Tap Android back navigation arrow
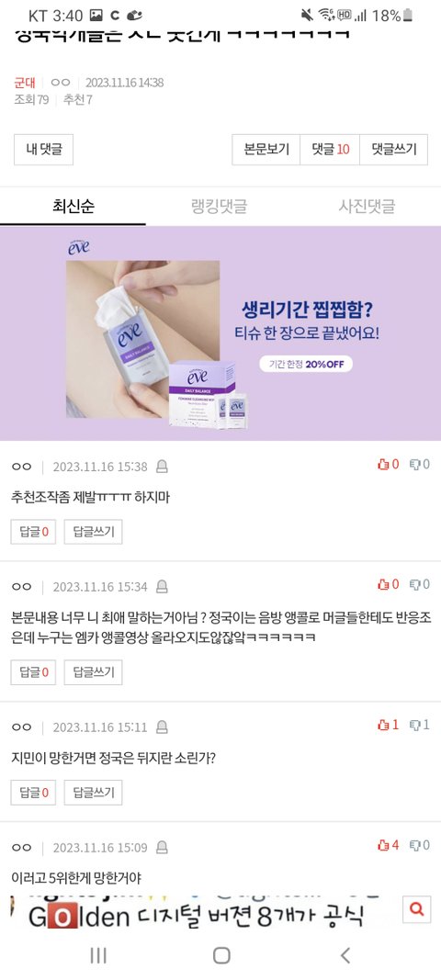Screen dimensions: 441x980 tap(345, 955)
